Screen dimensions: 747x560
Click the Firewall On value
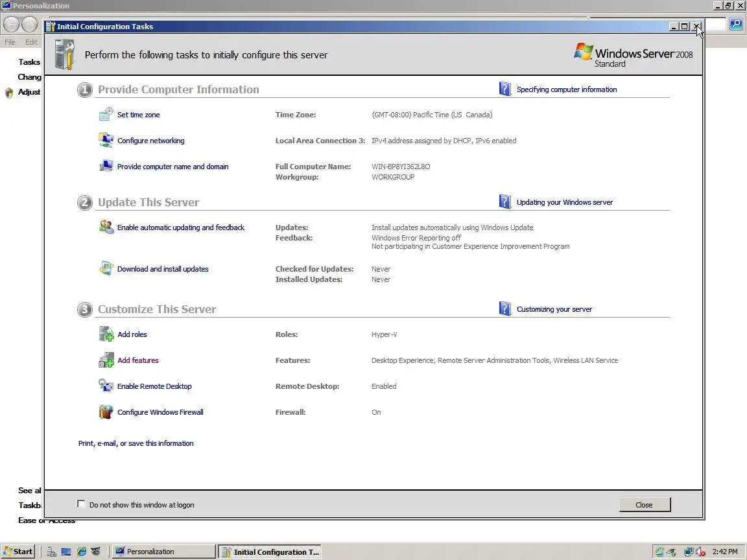click(376, 412)
